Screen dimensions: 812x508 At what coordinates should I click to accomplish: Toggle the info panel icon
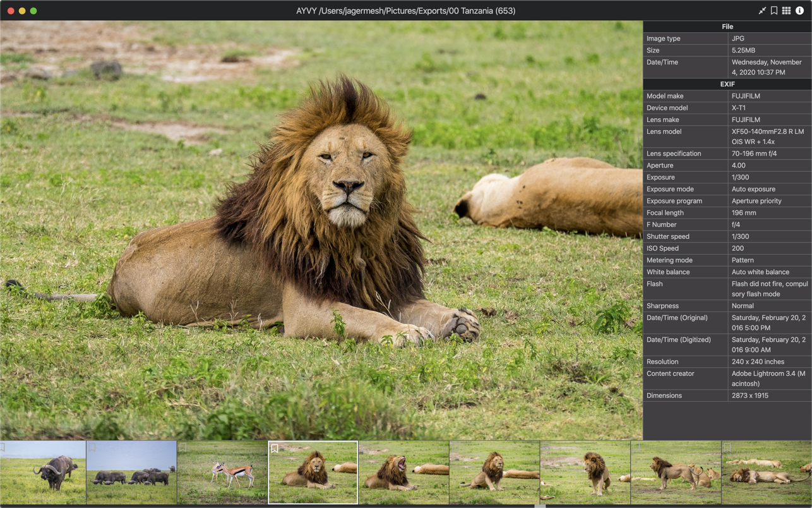[799, 11]
